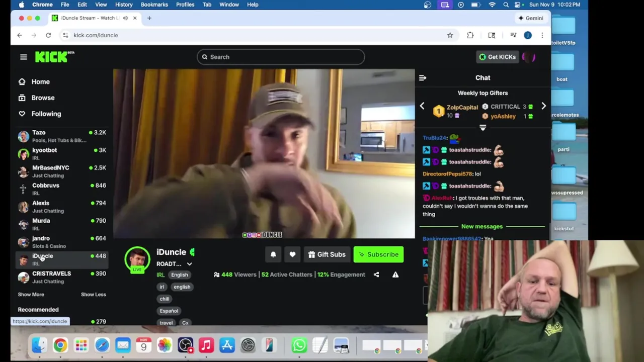Screen dimensions: 644x362
Task: Bookmark this page with the star icon
Action: pyautogui.click(x=450, y=35)
